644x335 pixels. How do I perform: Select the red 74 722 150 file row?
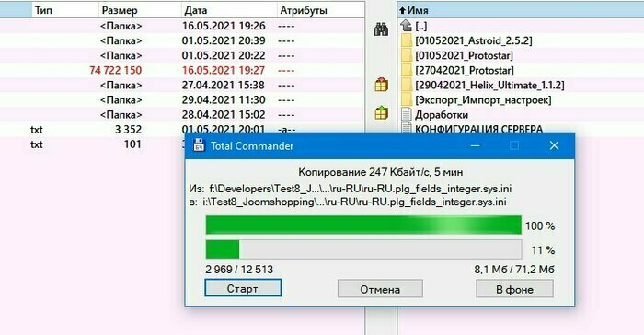(182, 70)
